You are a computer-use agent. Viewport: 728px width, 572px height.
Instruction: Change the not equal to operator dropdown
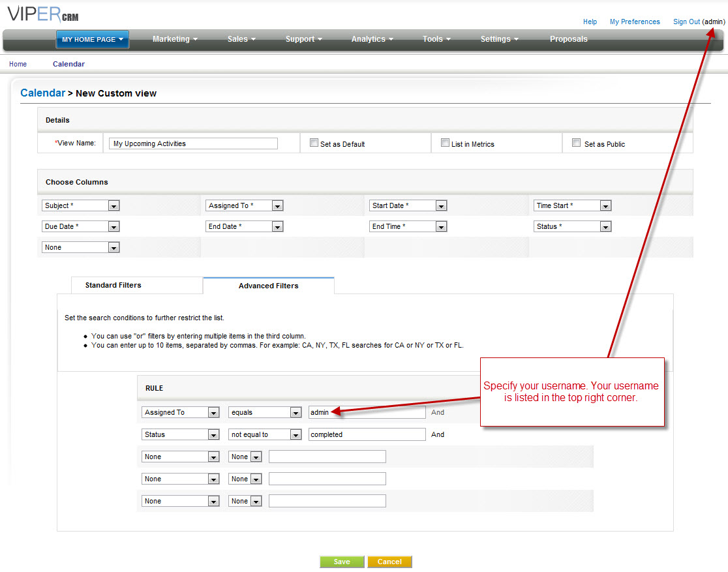click(265, 434)
